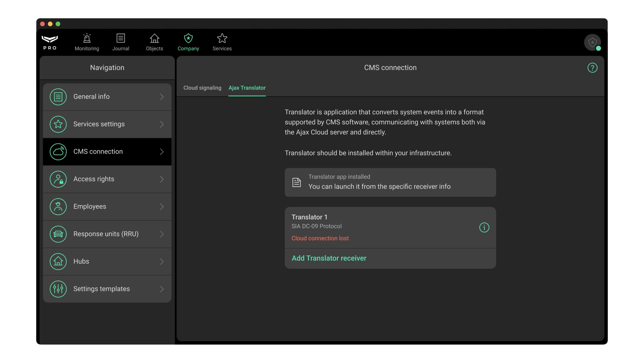Expand the Access rights chevron
This screenshot has width=644, height=362.
(x=162, y=179)
